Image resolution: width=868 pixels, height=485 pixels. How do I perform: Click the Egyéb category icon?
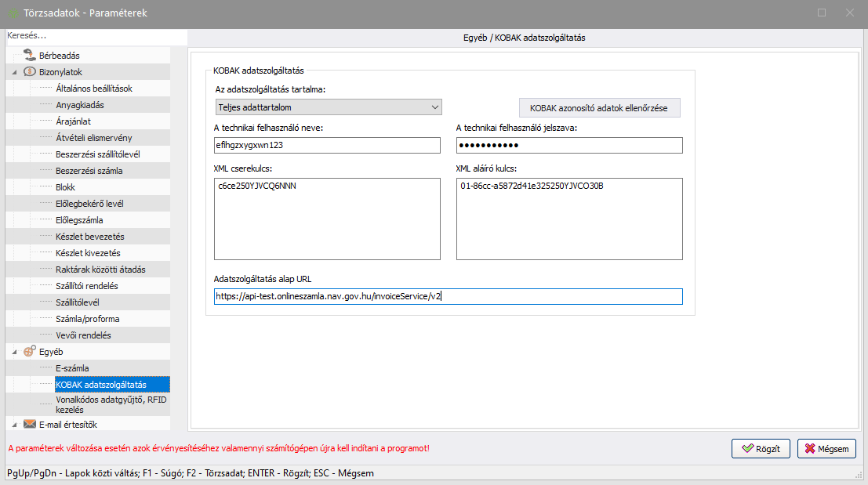tap(29, 352)
